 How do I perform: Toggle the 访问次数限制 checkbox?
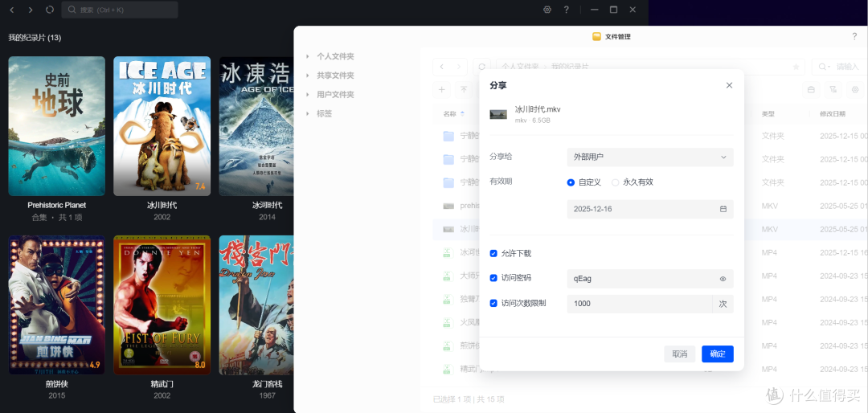493,304
